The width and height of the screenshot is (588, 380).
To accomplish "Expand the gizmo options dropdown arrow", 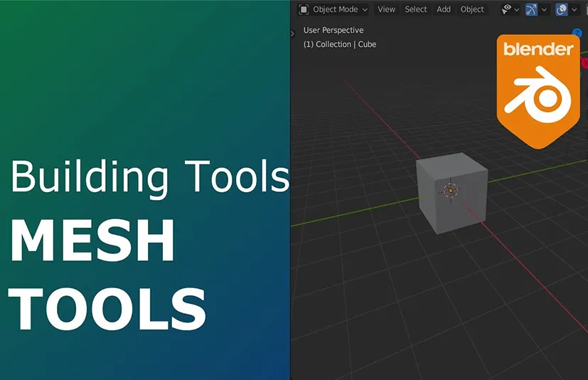I will pyautogui.click(x=544, y=10).
